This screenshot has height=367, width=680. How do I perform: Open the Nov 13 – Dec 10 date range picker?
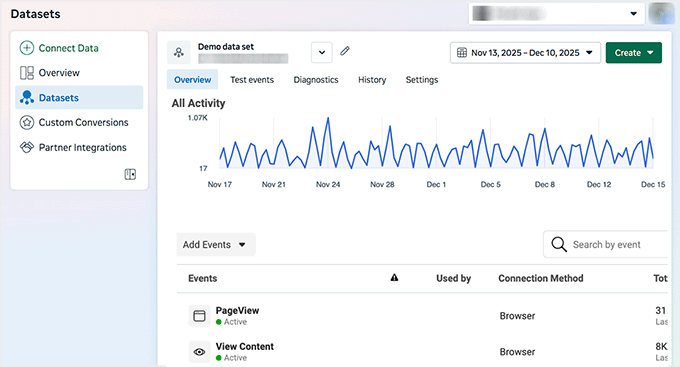525,52
